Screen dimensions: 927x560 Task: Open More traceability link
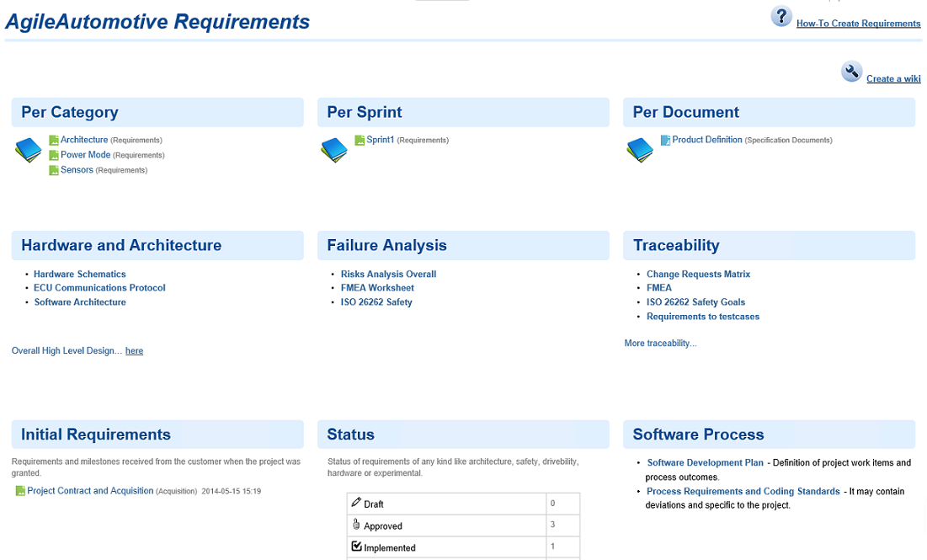[x=660, y=343]
